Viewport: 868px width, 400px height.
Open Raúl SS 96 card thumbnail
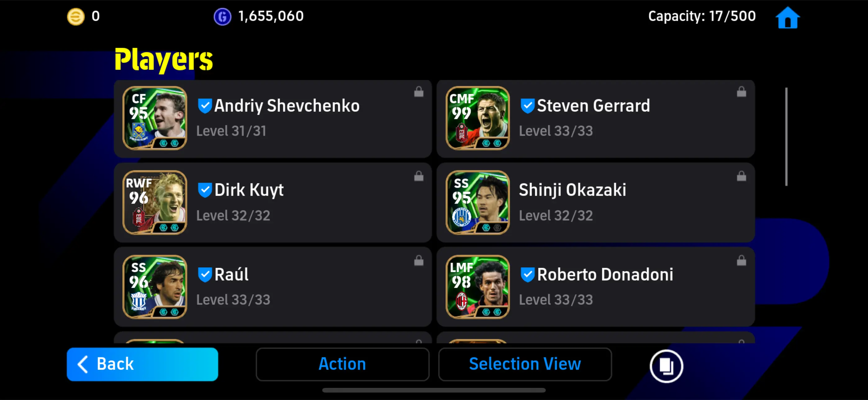[155, 287]
